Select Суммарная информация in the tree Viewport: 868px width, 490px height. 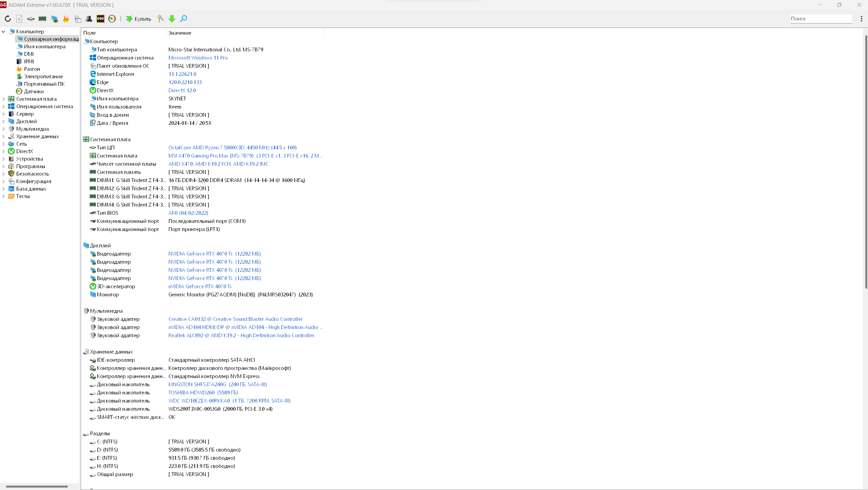(47, 39)
